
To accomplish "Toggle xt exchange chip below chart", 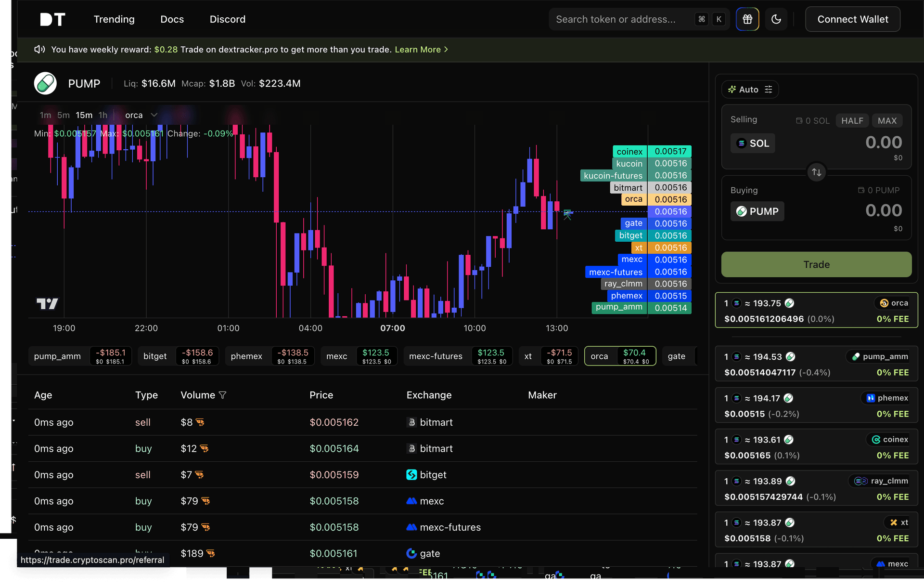I will point(548,356).
